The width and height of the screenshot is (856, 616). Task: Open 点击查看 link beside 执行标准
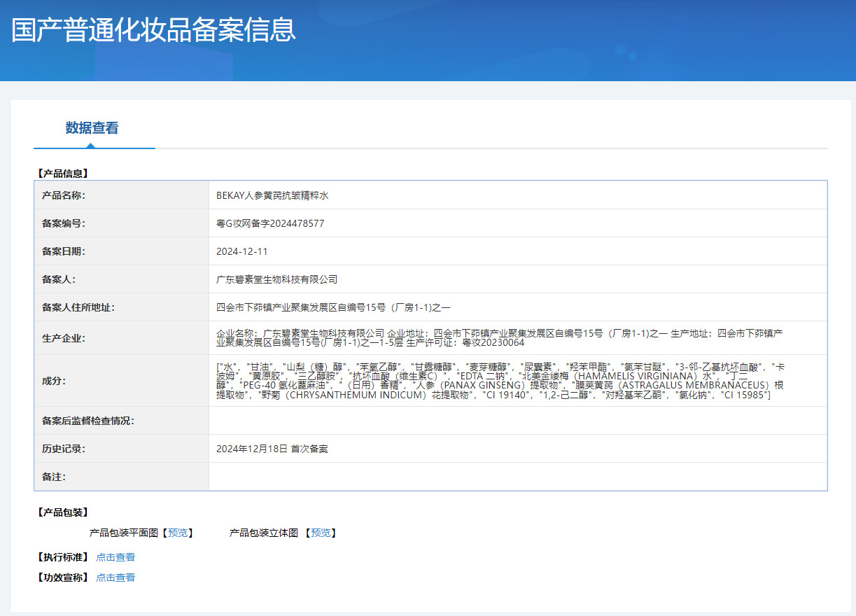point(115,557)
